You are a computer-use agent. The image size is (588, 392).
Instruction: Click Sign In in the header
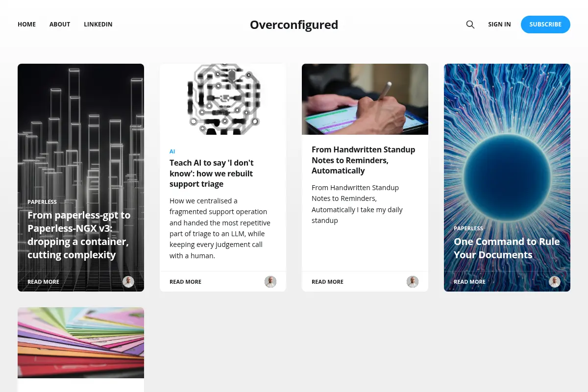pyautogui.click(x=499, y=24)
